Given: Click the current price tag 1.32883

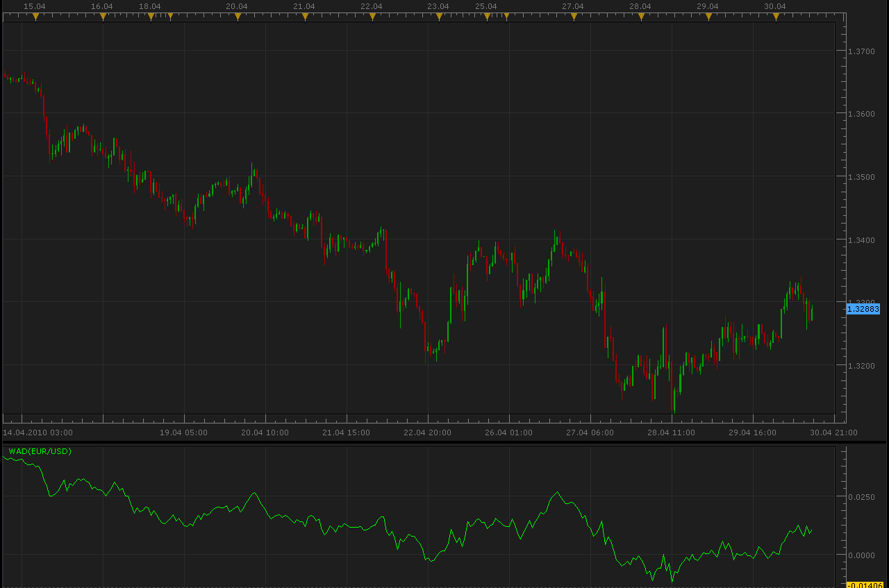Looking at the screenshot, I should [x=863, y=308].
